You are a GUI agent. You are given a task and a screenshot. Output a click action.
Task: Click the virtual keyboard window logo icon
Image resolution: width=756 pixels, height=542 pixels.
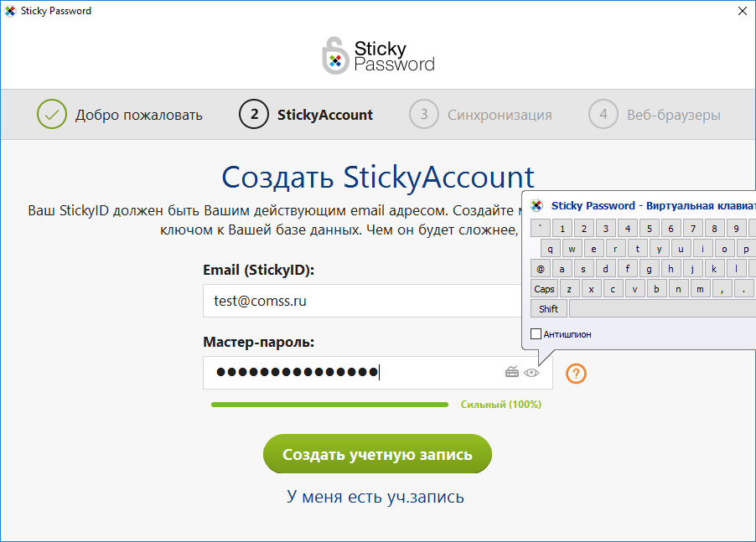pos(537,205)
